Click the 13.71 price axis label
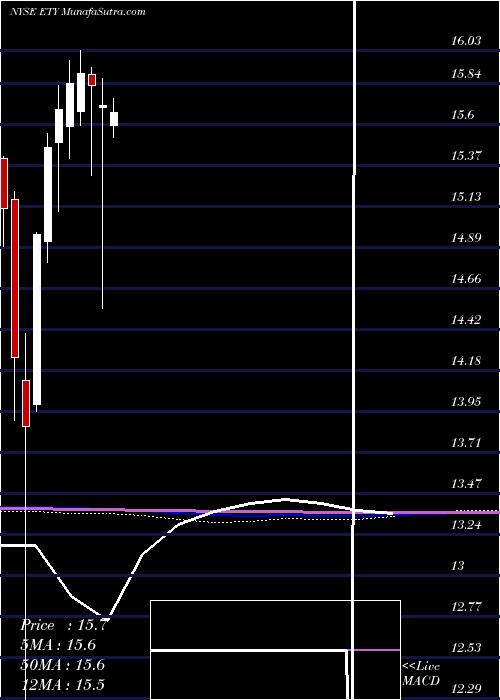500x700 pixels. pyautogui.click(x=466, y=443)
